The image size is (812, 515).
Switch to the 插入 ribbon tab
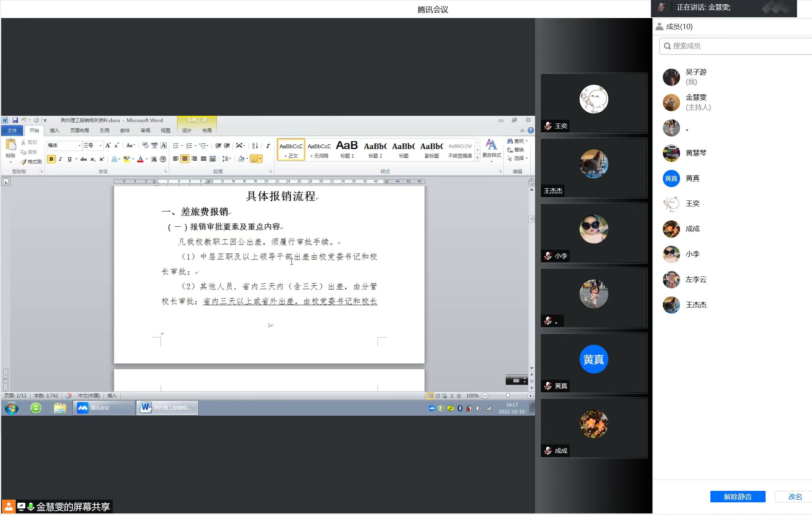tap(54, 131)
